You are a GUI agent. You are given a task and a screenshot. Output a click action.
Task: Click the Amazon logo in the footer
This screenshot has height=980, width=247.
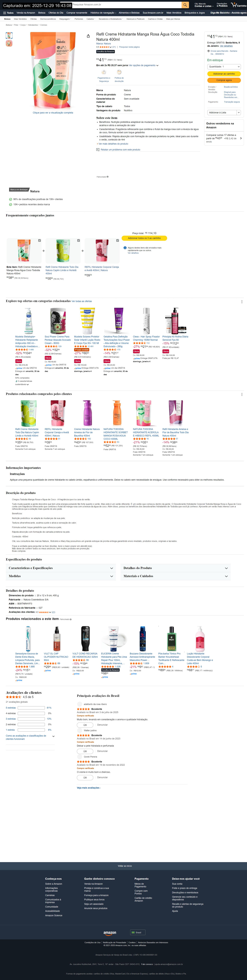pyautogui.click(x=110, y=933)
